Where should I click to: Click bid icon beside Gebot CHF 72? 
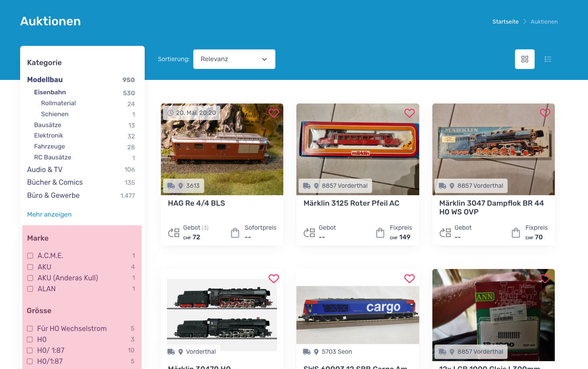[174, 233]
